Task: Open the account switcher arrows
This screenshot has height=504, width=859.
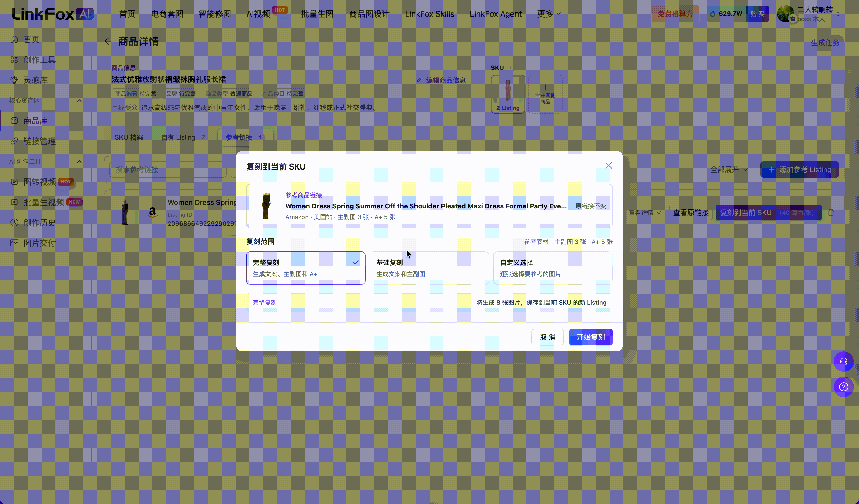Action: [838, 14]
